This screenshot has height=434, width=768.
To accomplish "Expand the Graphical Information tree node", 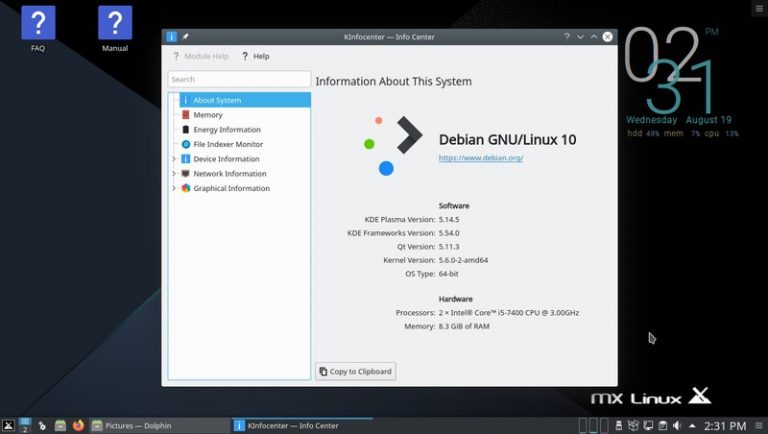I will tap(174, 188).
